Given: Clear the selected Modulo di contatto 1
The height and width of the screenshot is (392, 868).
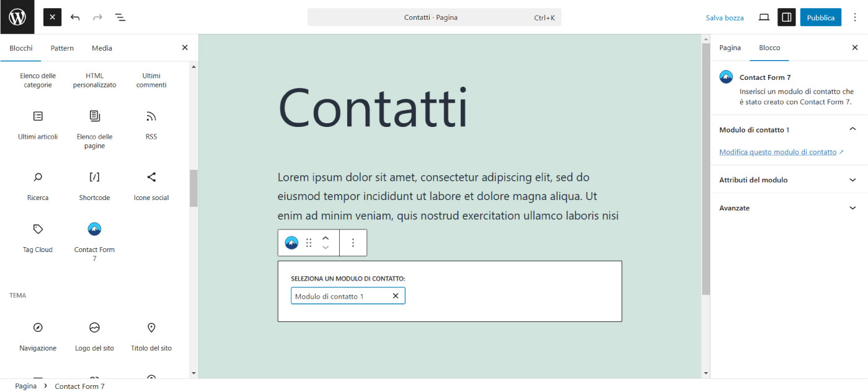Looking at the screenshot, I should 396,296.
